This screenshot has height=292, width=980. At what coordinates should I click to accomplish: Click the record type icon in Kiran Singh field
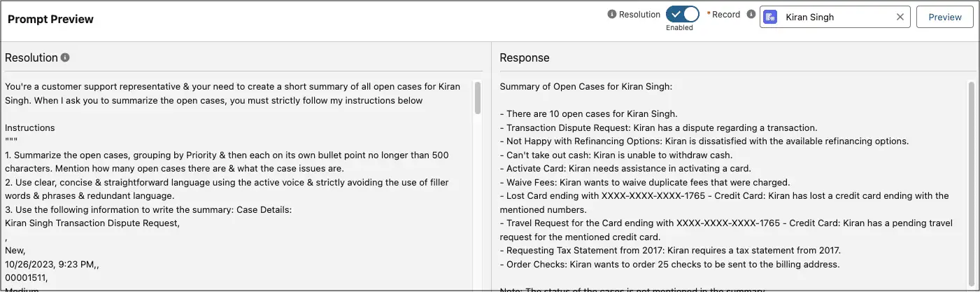(770, 17)
